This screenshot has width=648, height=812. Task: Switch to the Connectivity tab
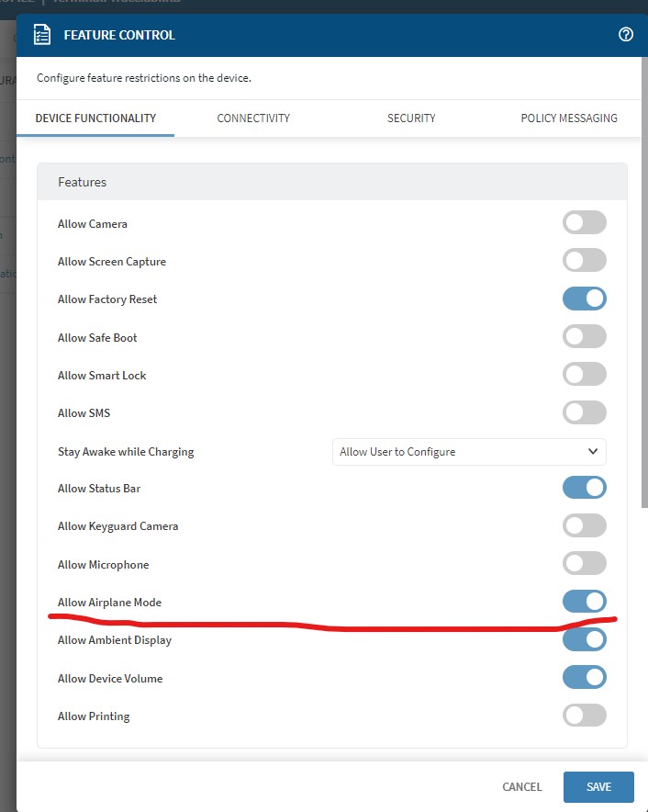[x=253, y=118]
